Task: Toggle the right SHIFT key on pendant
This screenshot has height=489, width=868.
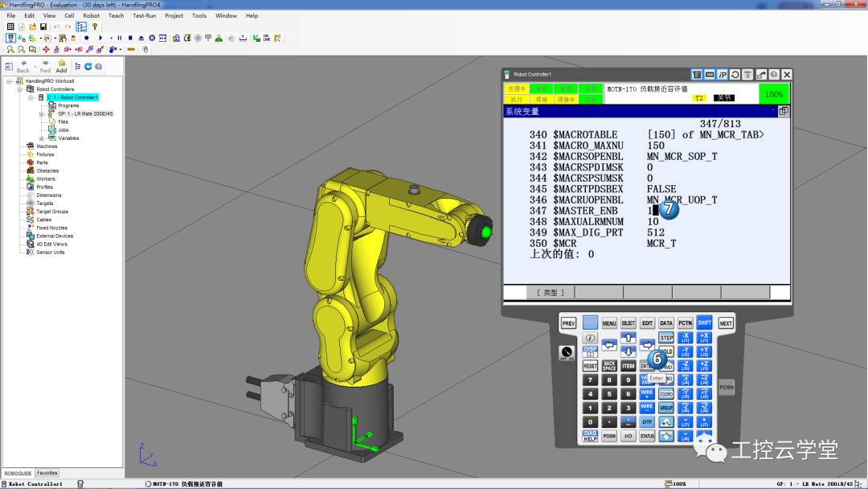Action: [704, 322]
